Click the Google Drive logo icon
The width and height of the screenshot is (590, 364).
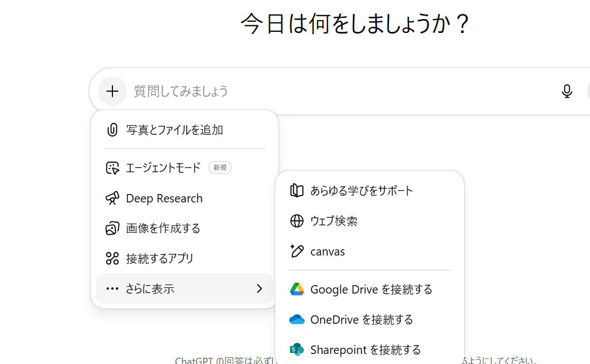296,290
